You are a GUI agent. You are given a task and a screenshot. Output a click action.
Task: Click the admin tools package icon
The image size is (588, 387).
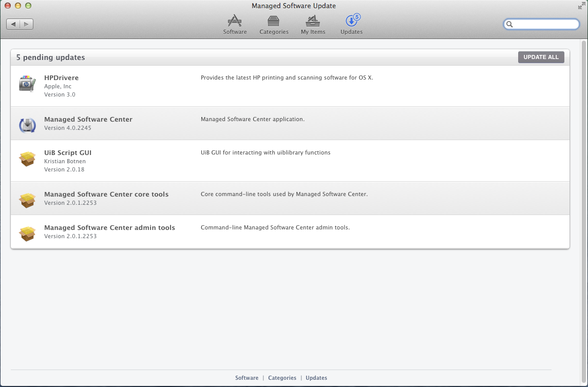27,233
